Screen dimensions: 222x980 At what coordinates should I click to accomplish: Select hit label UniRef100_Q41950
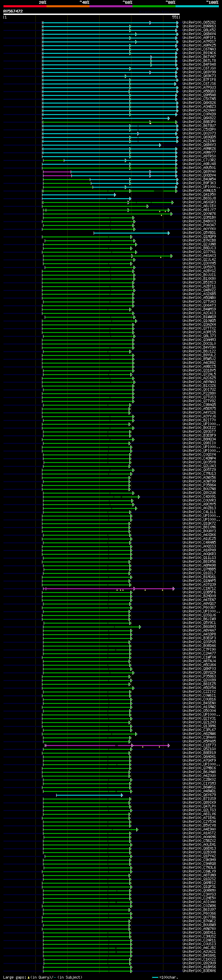[199, 194]
